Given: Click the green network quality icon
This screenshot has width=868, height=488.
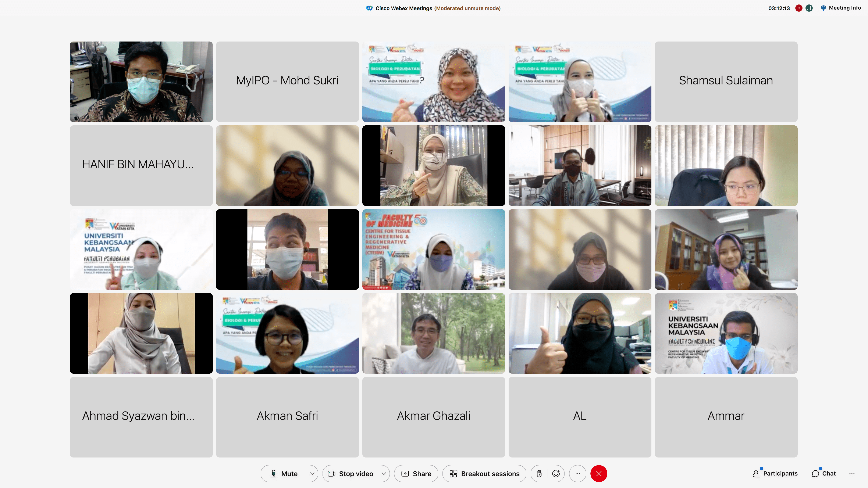Looking at the screenshot, I should pos(809,8).
